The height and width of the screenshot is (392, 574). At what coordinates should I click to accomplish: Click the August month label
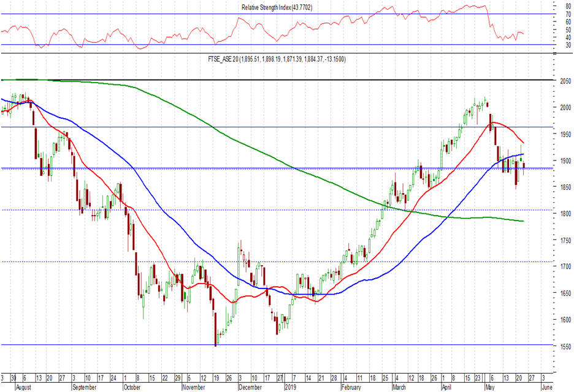pos(23,387)
